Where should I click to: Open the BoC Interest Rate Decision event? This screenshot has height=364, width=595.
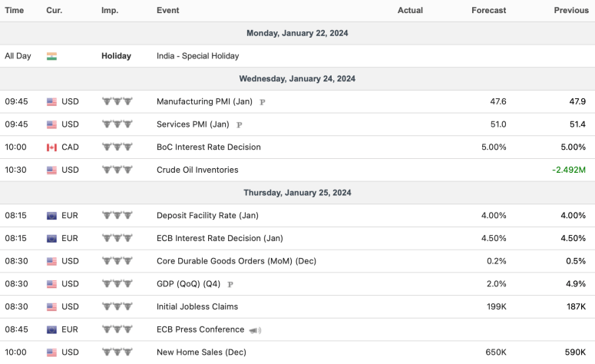pyautogui.click(x=208, y=147)
